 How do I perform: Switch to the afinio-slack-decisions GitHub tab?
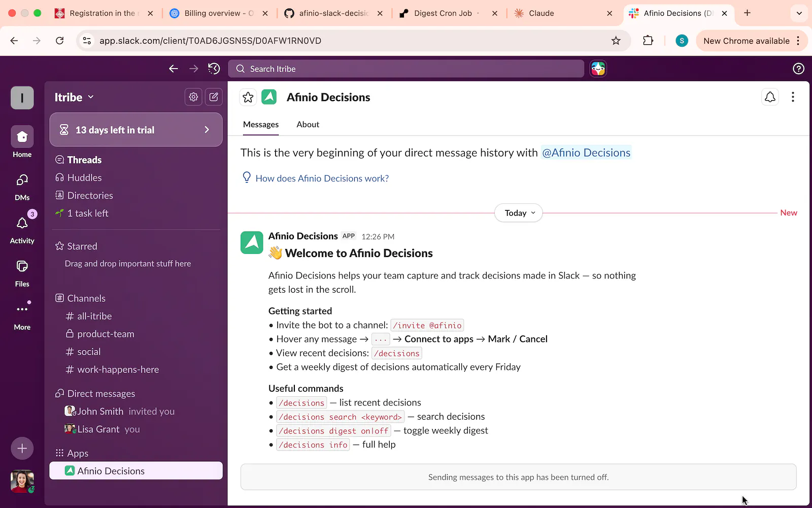333,13
